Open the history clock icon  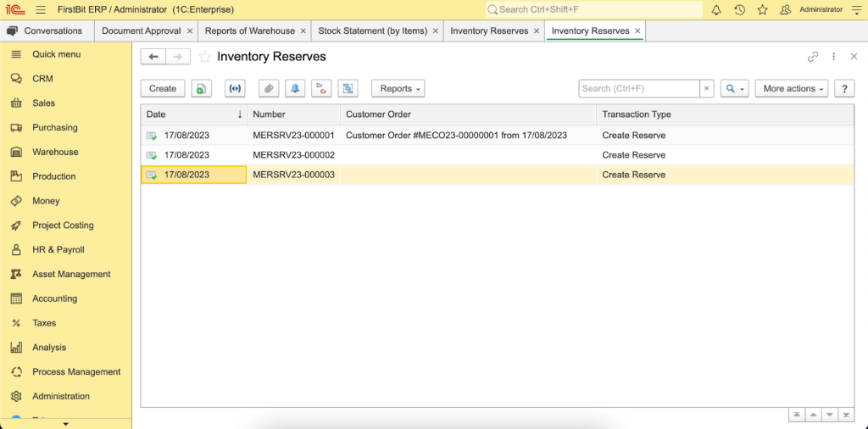(x=739, y=9)
